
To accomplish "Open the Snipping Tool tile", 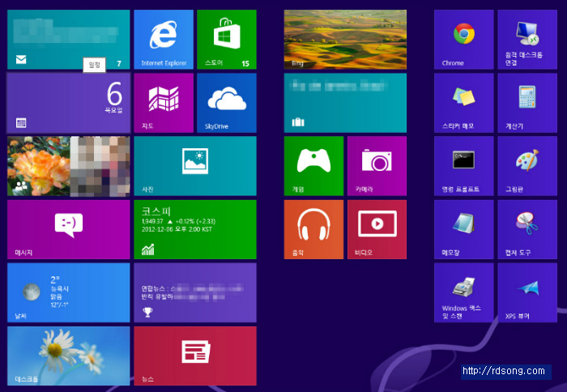I will pos(526,228).
